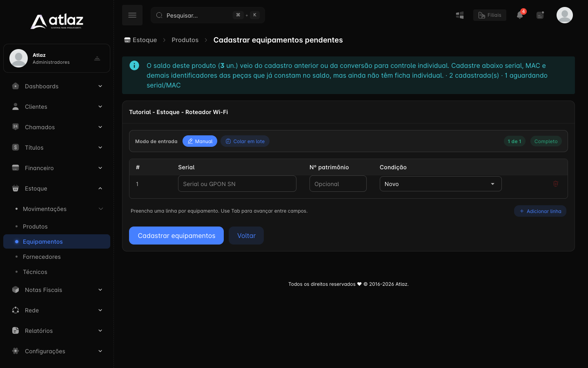Click the Títulos dollar icon
Screen dimensions: 588x368
[x=16, y=147]
